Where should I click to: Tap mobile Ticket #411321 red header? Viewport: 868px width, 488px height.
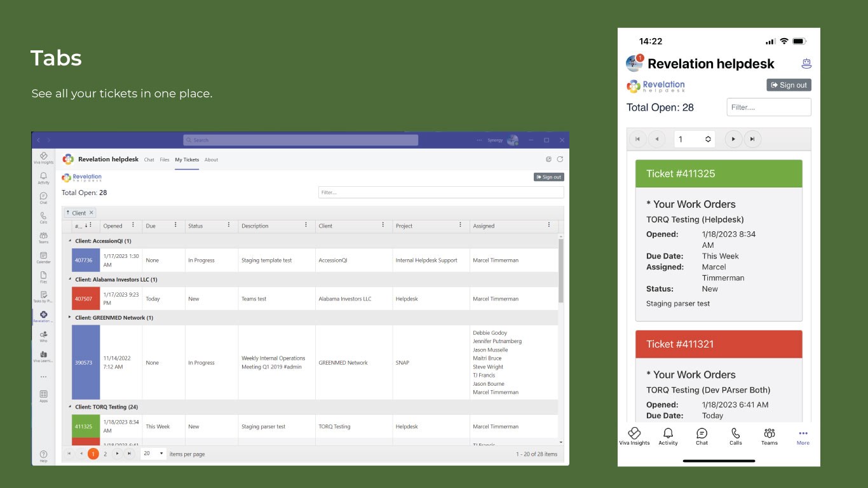(x=719, y=344)
